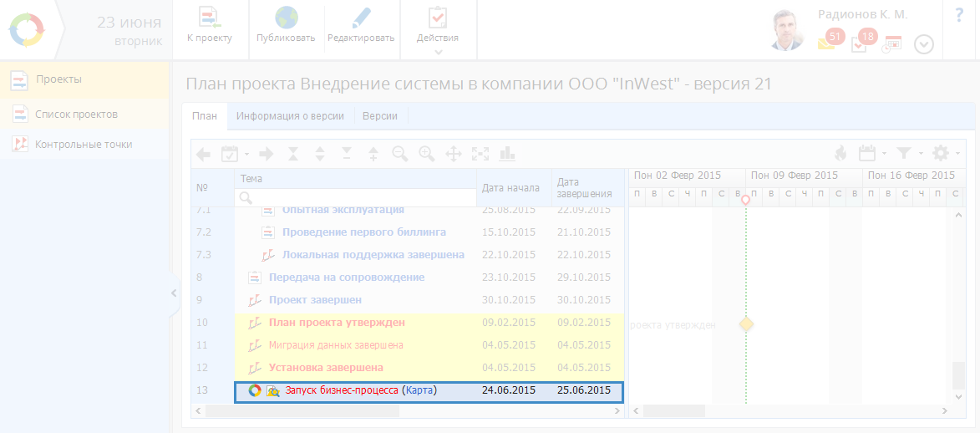The width and height of the screenshot is (980, 433).
Task: Switch to the Версии tab
Action: click(x=379, y=116)
